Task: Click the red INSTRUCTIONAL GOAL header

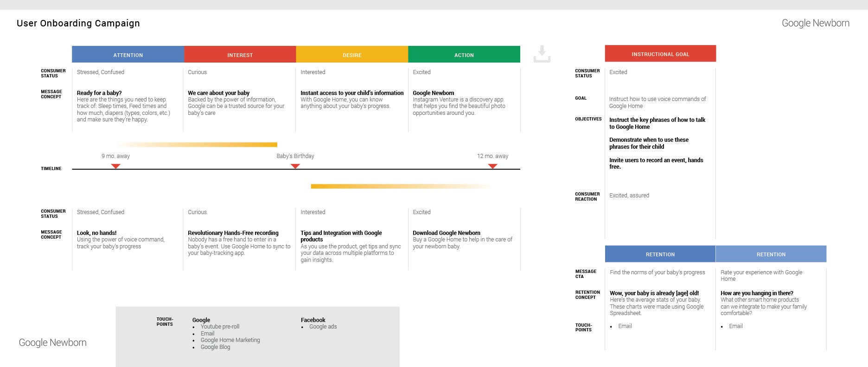Action: (x=660, y=53)
